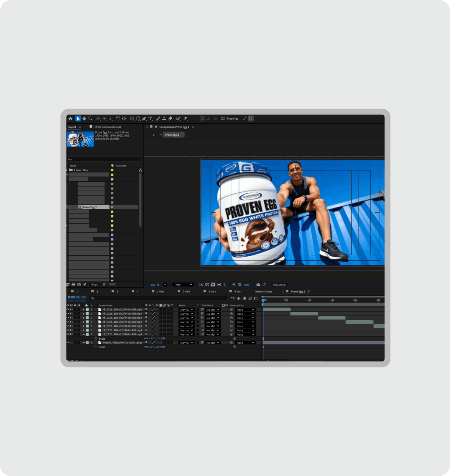Toggle the Scale stopwatch under layer 8
Viewport: 450px width, 476px height.
tap(96, 347)
